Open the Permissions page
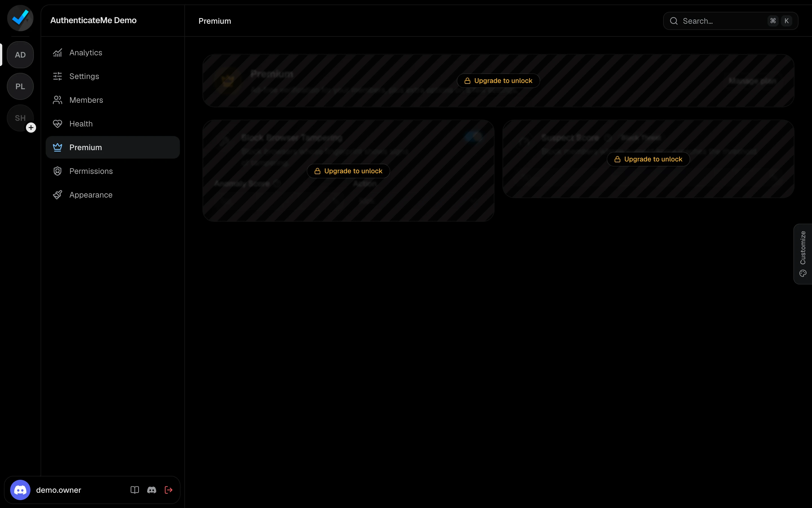Screen dimensions: 812x508 pos(113,171)
